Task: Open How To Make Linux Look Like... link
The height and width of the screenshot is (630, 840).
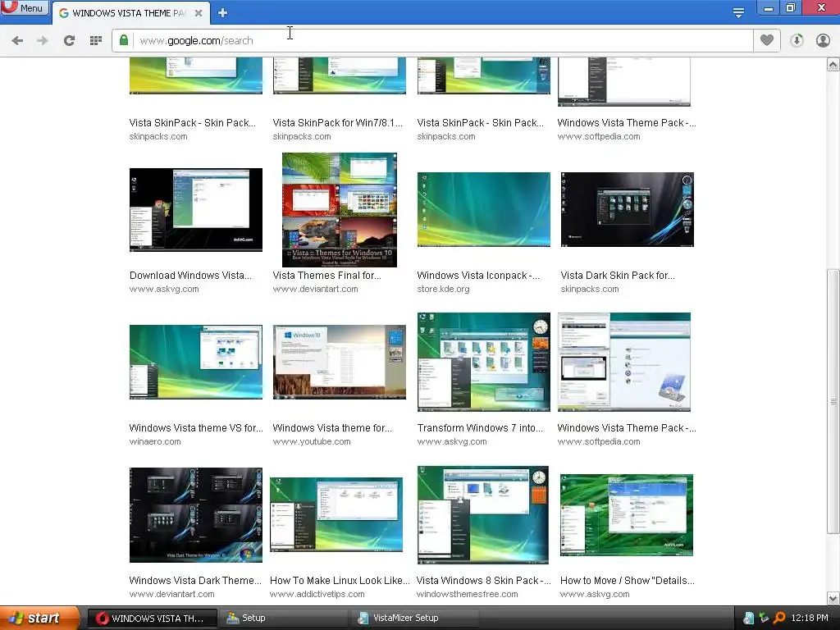Action: pyautogui.click(x=340, y=581)
